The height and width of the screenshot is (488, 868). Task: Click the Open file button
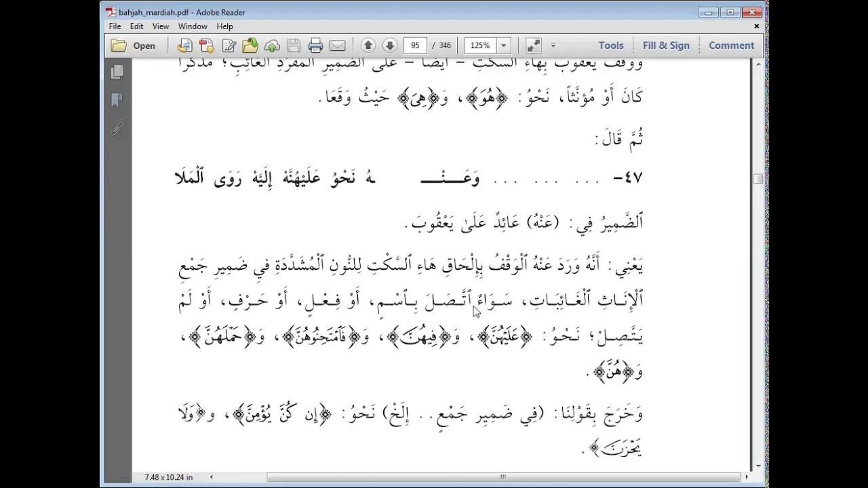134,45
